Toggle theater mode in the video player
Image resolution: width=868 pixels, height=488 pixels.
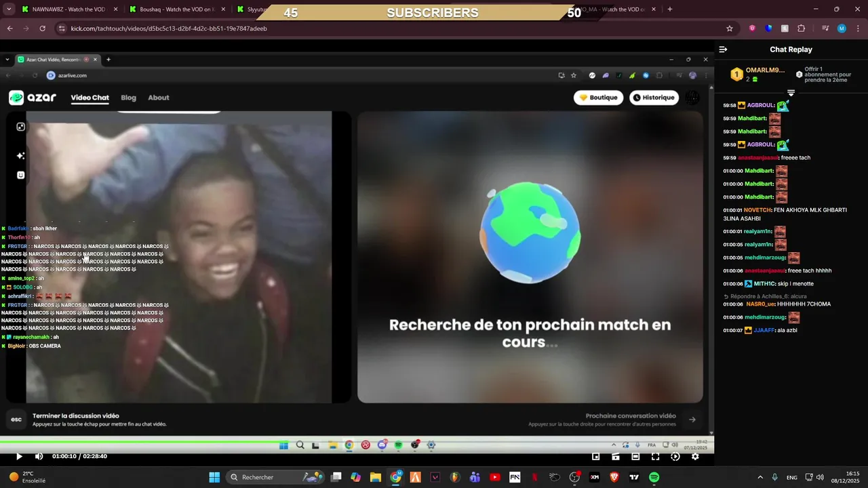[x=635, y=456]
